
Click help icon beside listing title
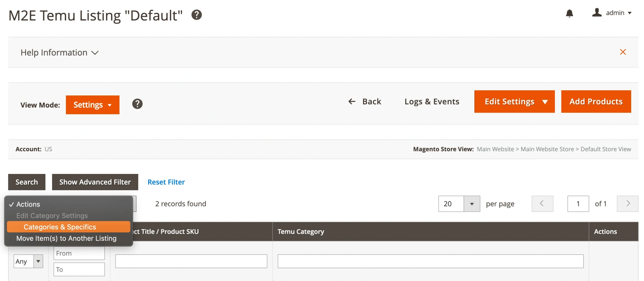tap(196, 15)
